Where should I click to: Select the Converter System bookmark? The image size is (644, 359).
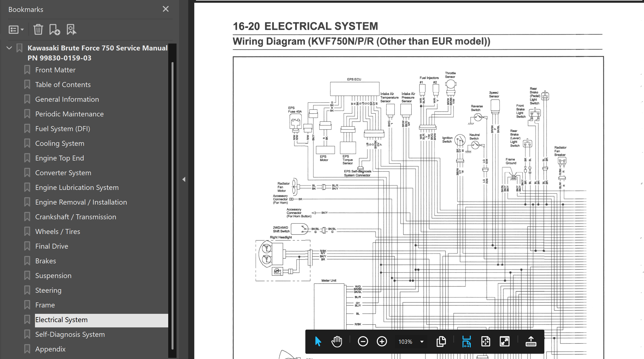(63, 173)
